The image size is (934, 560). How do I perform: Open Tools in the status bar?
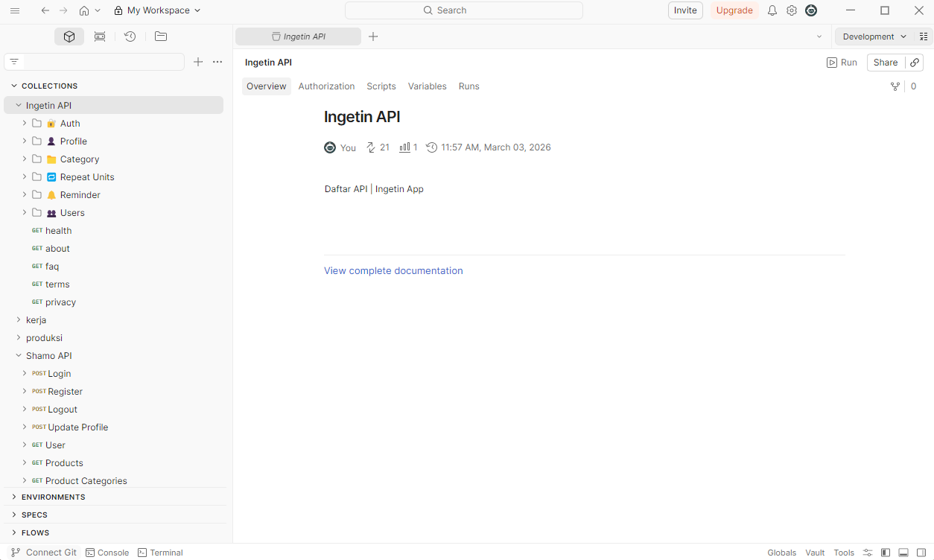pyautogui.click(x=844, y=553)
